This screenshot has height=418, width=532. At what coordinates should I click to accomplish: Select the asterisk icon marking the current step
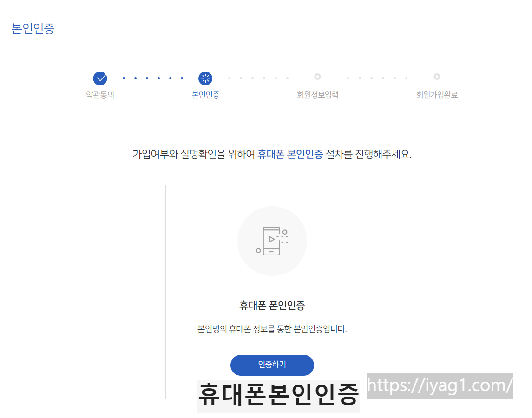205,78
